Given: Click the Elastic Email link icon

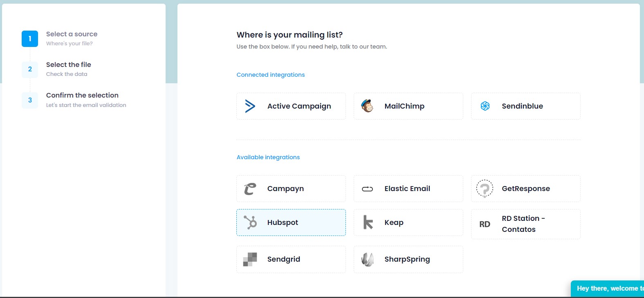Looking at the screenshot, I should click(367, 189).
